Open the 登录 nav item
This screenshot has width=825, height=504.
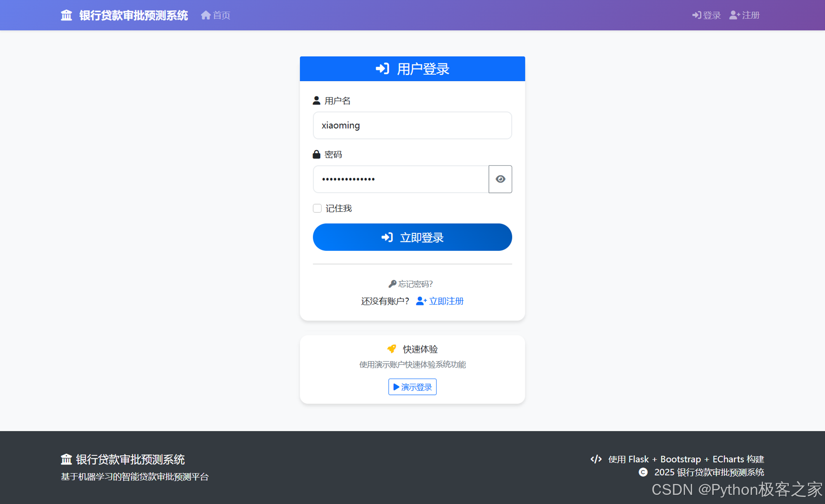[712, 15]
